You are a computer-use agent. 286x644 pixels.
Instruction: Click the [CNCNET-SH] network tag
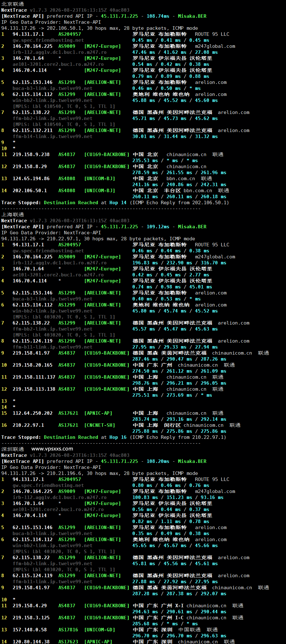pyautogui.click(x=99, y=425)
